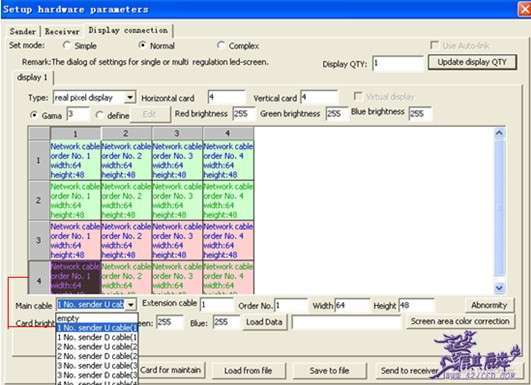
Task: Select grid row header 2
Action: pos(39,200)
